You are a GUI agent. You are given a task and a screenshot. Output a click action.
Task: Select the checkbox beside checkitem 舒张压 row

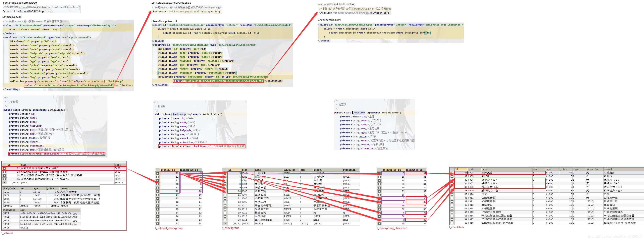point(452,176)
